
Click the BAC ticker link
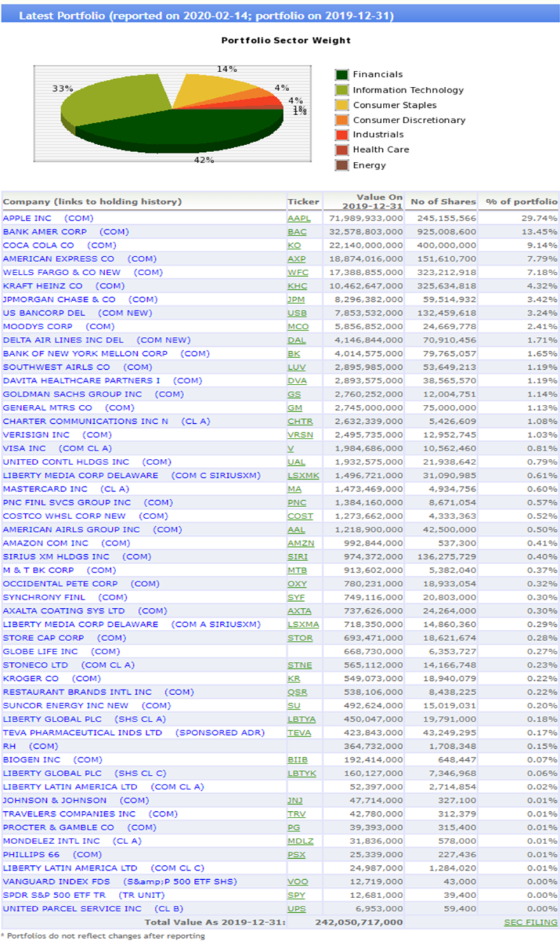[x=297, y=231]
